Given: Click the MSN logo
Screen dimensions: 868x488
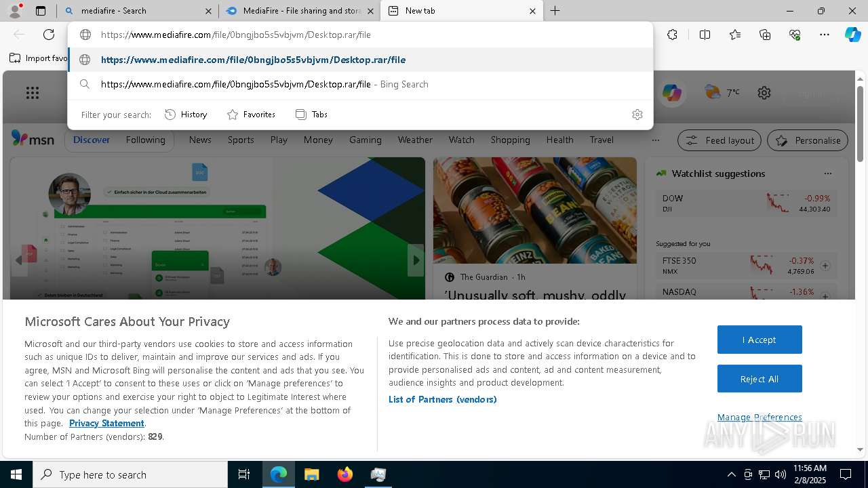Looking at the screenshot, I should point(33,139).
